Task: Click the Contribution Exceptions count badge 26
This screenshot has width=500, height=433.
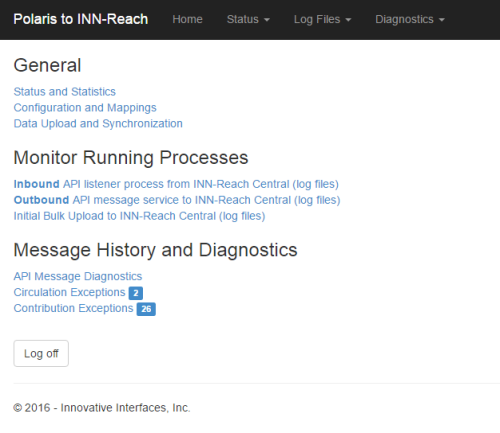Action: [146, 309]
